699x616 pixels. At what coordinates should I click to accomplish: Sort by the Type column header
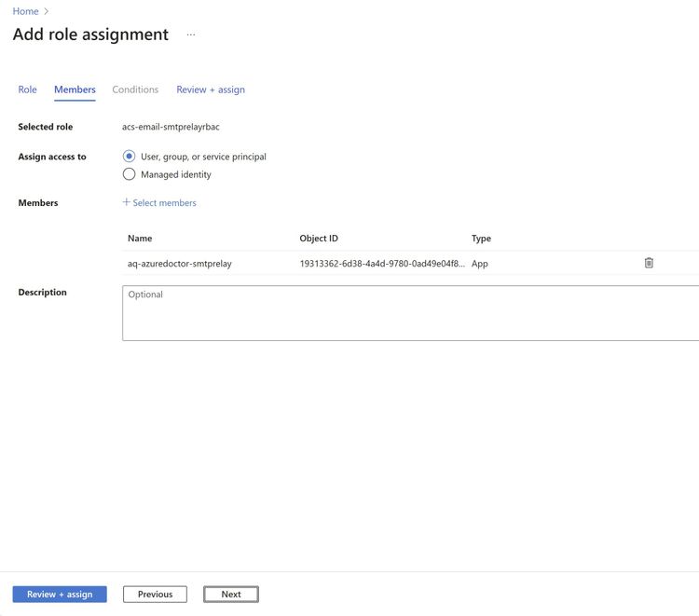481,239
